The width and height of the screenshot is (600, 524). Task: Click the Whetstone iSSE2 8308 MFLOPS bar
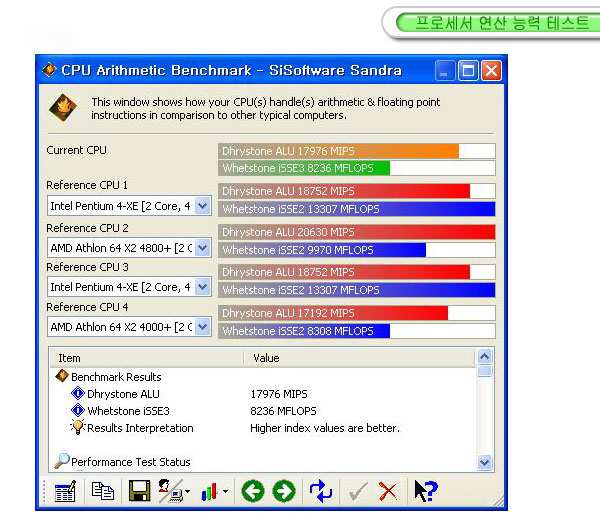click(x=357, y=331)
